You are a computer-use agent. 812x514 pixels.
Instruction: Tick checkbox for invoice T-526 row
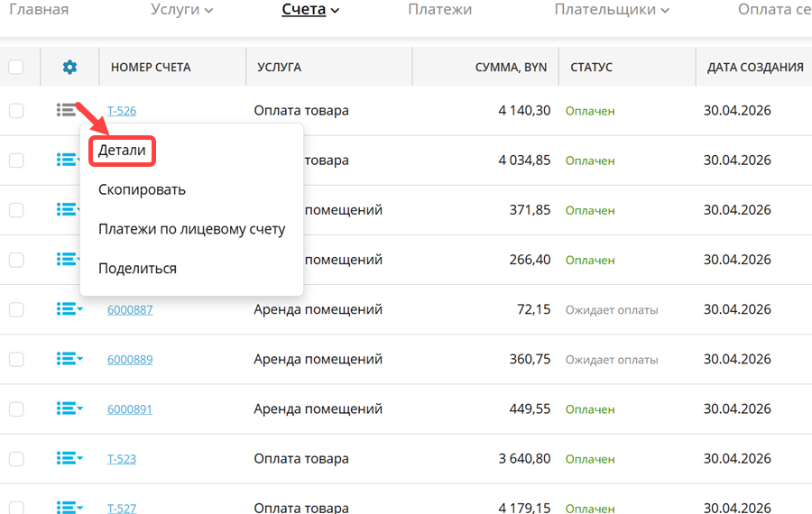click(x=16, y=110)
